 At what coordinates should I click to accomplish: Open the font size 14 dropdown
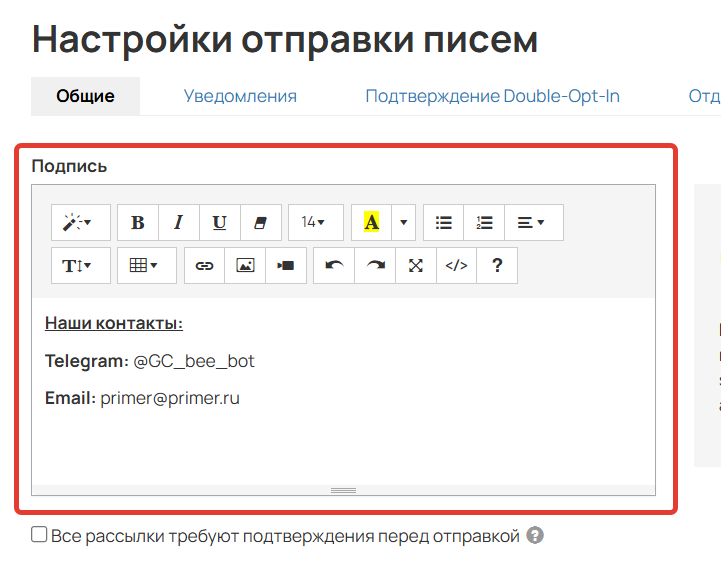tap(316, 223)
